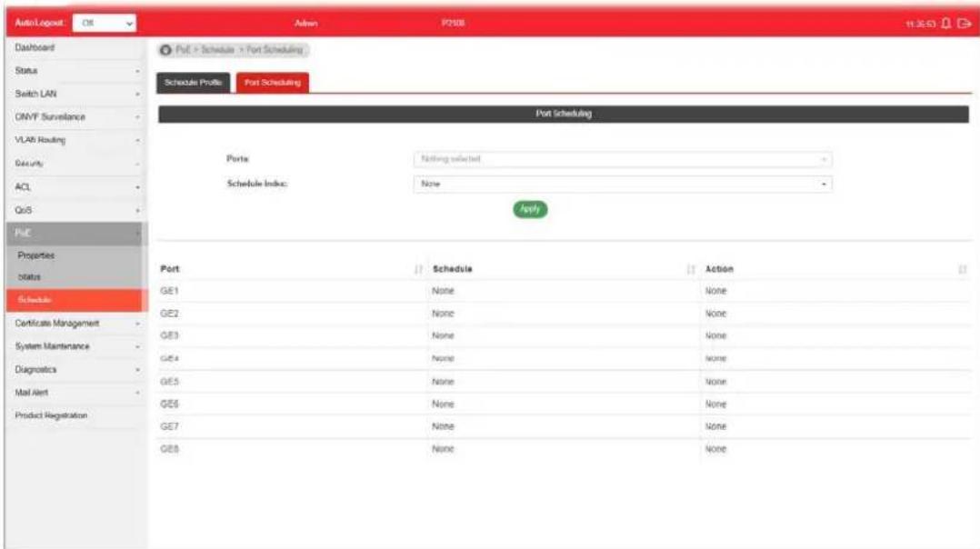This screenshot has width=980, height=549.
Task: Expand the Security menu
Action: coord(75,163)
